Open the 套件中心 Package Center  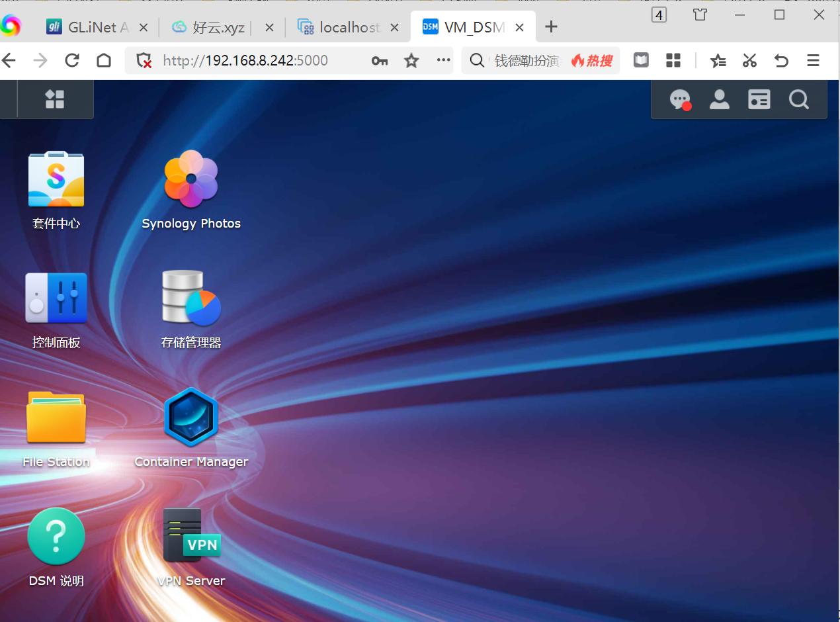pos(56,179)
